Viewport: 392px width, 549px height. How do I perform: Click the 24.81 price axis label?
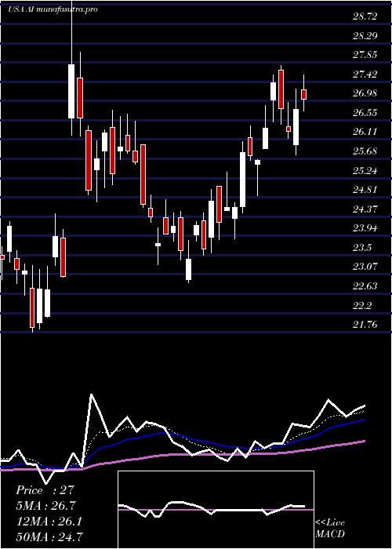(365, 190)
